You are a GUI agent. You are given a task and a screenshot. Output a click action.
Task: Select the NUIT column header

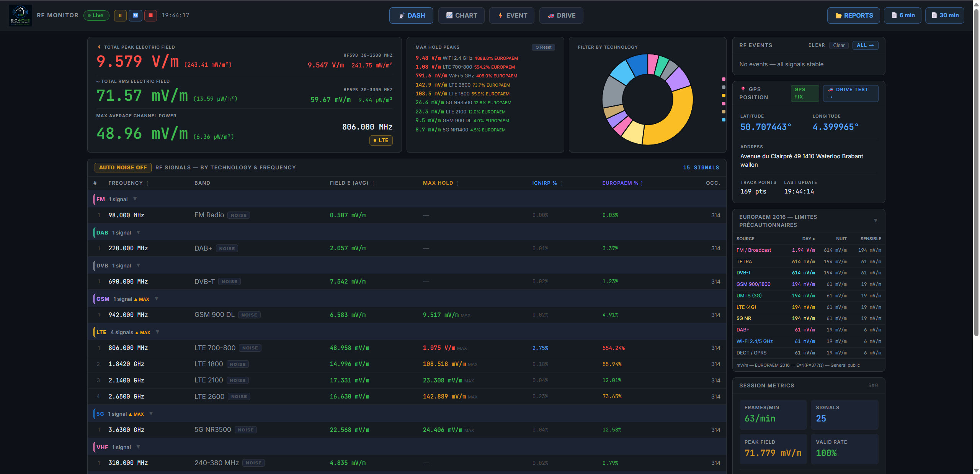841,239
